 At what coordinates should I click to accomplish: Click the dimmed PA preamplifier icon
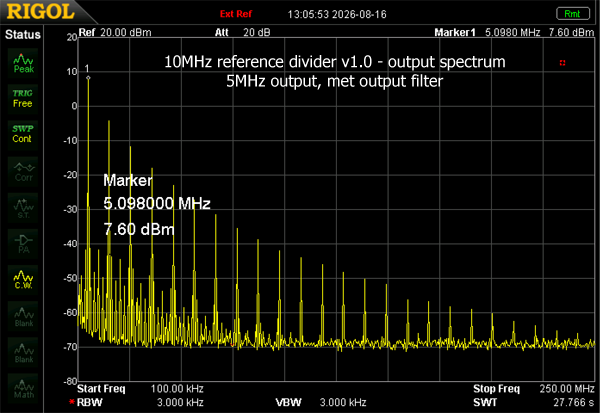click(x=24, y=244)
